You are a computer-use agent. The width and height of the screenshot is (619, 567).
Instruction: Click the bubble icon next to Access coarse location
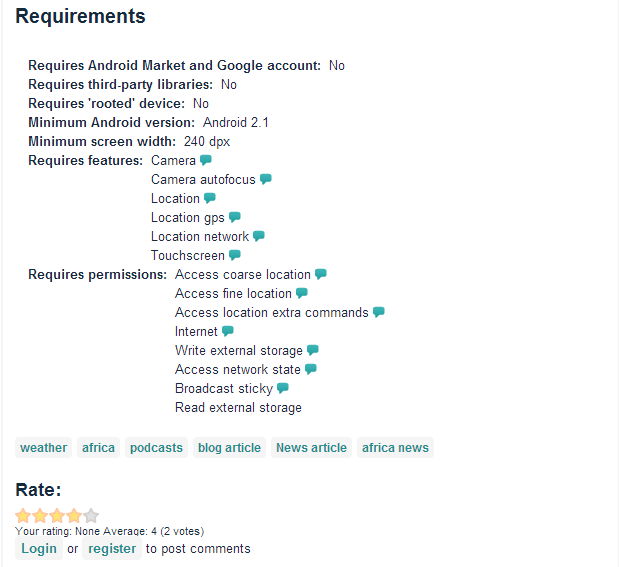pyautogui.click(x=321, y=274)
